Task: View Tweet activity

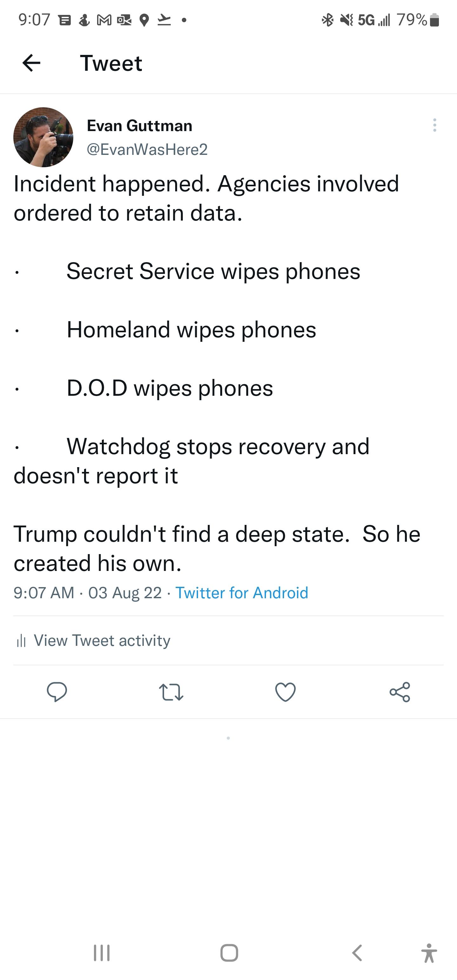Action: [102, 640]
